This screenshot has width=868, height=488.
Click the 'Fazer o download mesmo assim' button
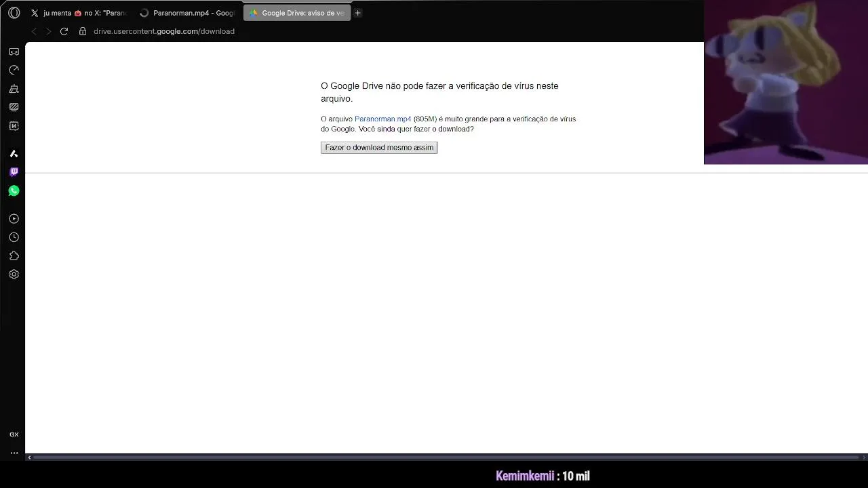tap(379, 147)
